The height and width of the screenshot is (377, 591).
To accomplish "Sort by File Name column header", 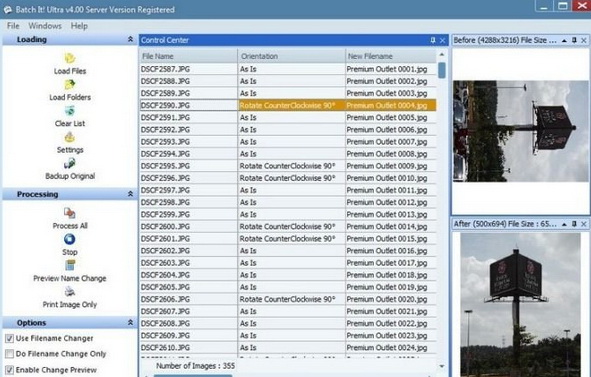I will [188, 56].
